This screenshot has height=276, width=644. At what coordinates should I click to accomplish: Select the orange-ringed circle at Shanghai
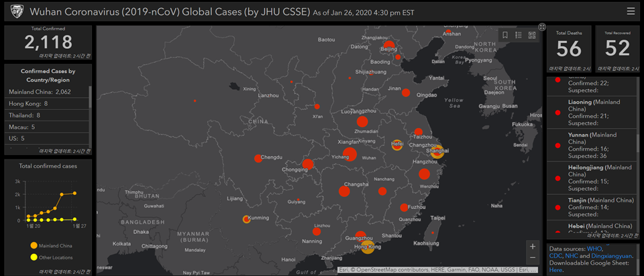click(437, 151)
